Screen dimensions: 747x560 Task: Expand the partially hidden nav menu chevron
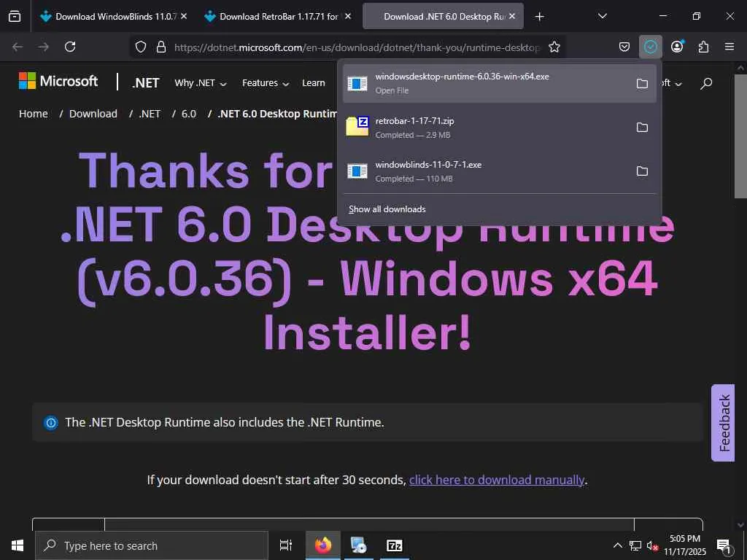tap(678, 84)
